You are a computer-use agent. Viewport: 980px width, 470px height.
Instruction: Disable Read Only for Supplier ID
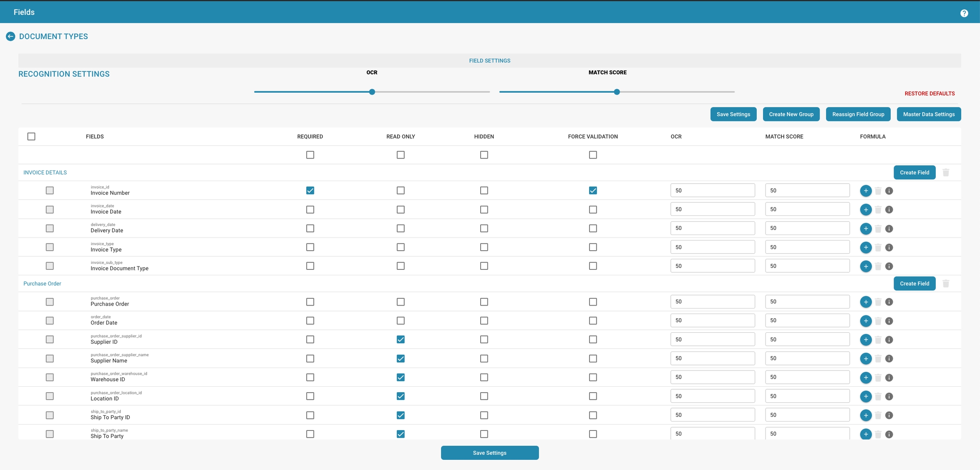[401, 340]
